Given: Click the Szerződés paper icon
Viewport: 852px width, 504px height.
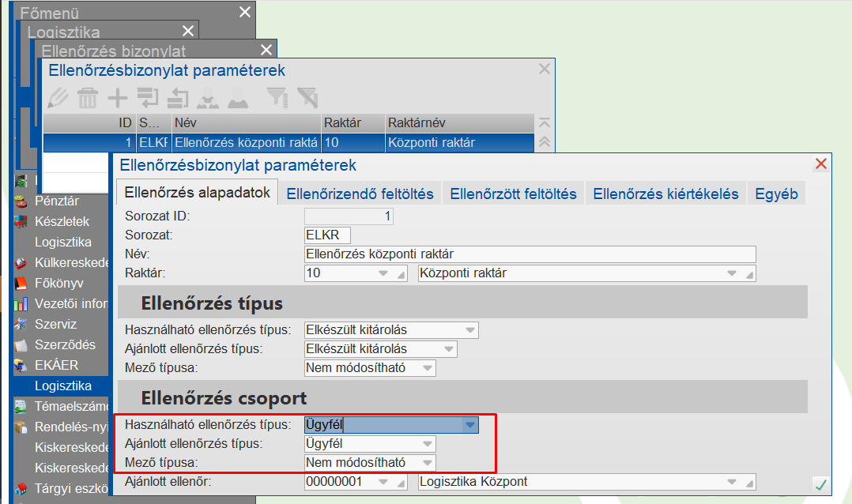Looking at the screenshot, I should click(21, 345).
